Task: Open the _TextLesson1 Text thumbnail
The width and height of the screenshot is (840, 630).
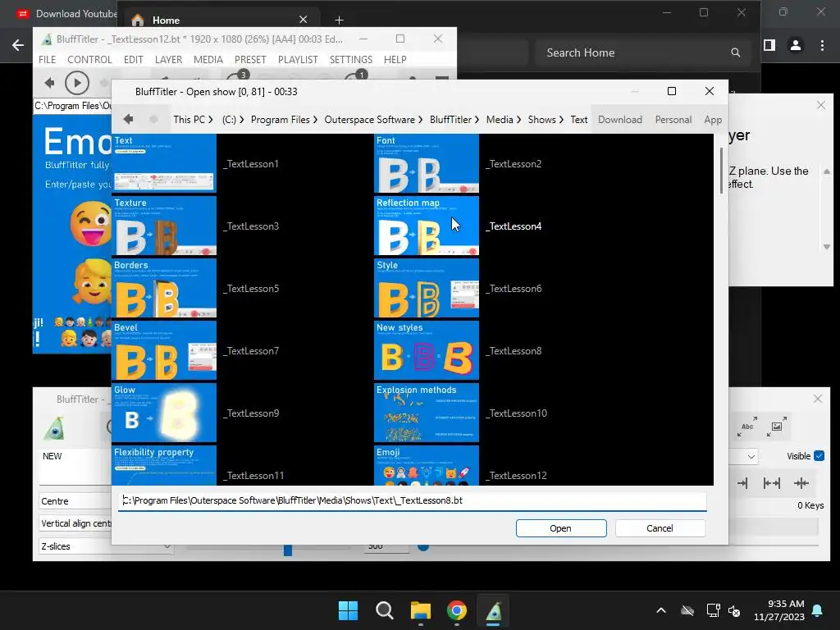Action: pos(164,163)
